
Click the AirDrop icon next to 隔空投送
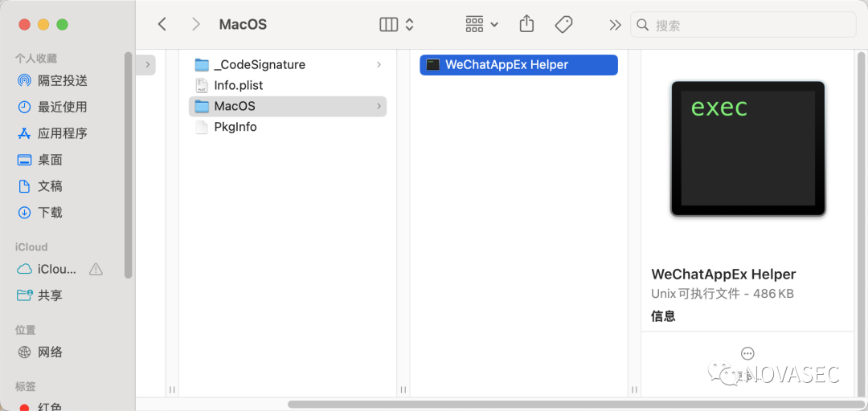pos(24,81)
